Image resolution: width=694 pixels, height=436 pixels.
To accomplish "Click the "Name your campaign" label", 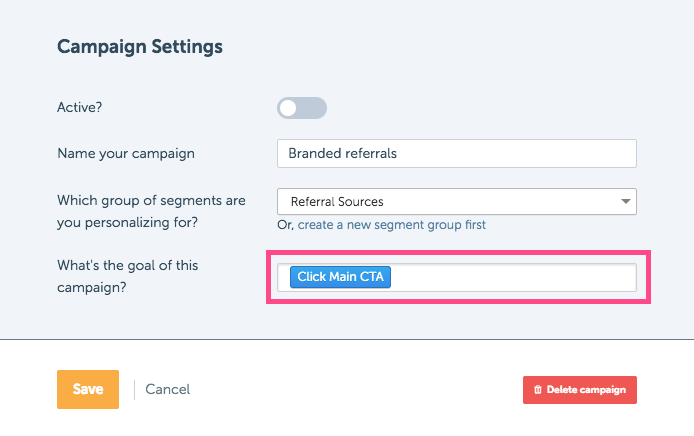I will click(126, 154).
